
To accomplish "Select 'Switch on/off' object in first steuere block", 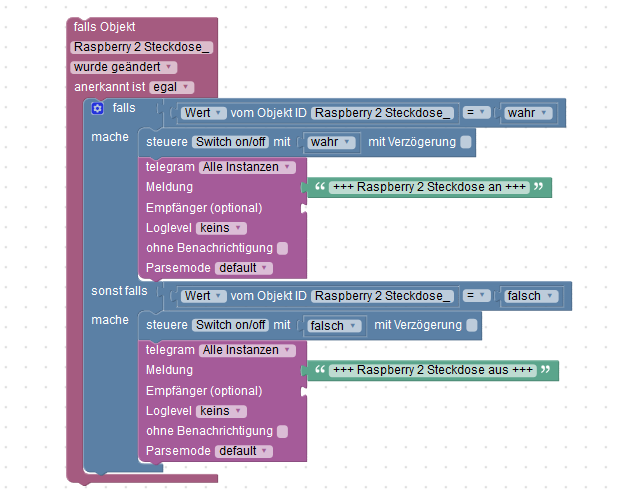I will (230, 142).
